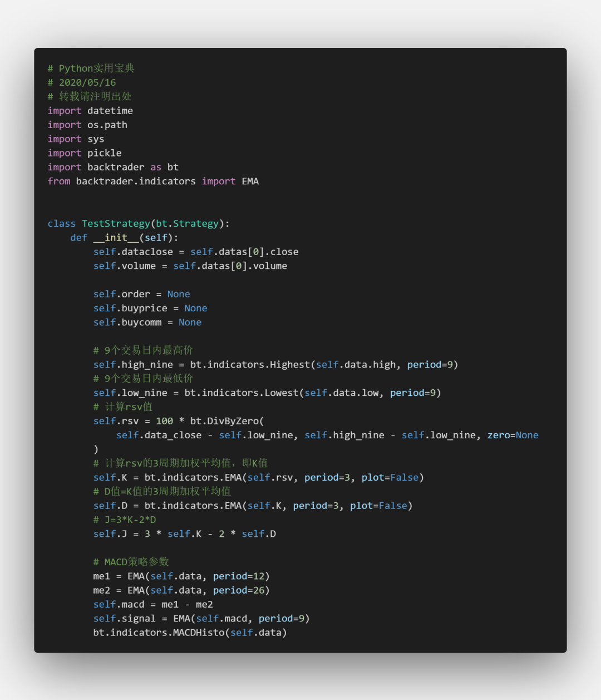601x700 pixels.
Task: Click the period=26 argument of me2
Action: pyautogui.click(x=238, y=590)
